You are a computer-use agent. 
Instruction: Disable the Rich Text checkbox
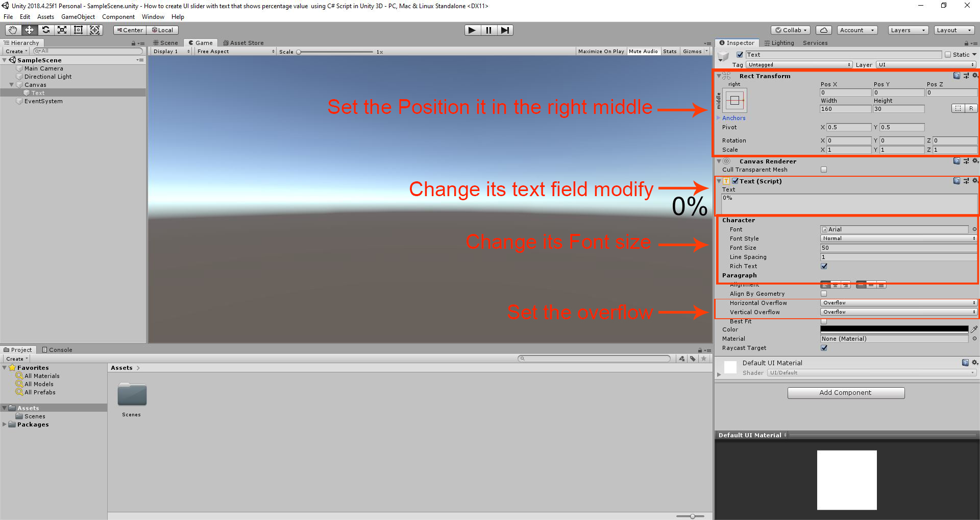point(824,266)
